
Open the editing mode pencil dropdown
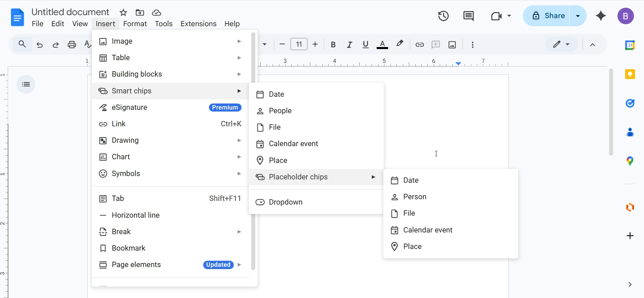[561, 44]
